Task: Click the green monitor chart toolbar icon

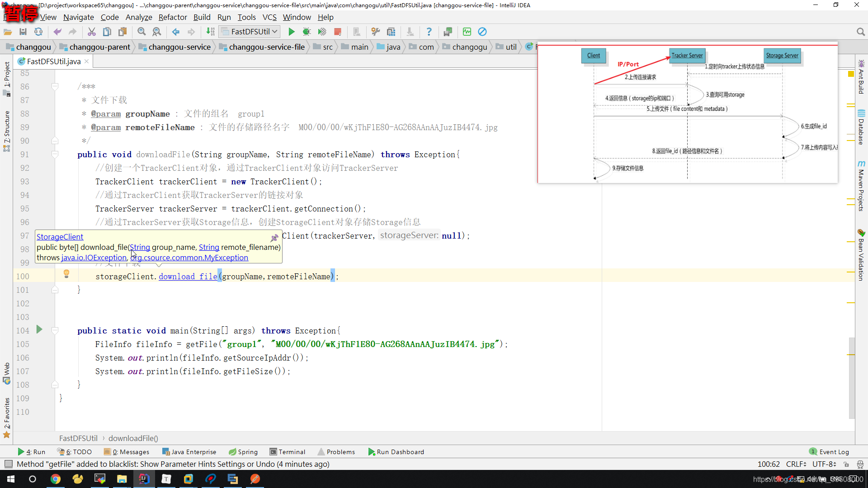Action: [467, 32]
